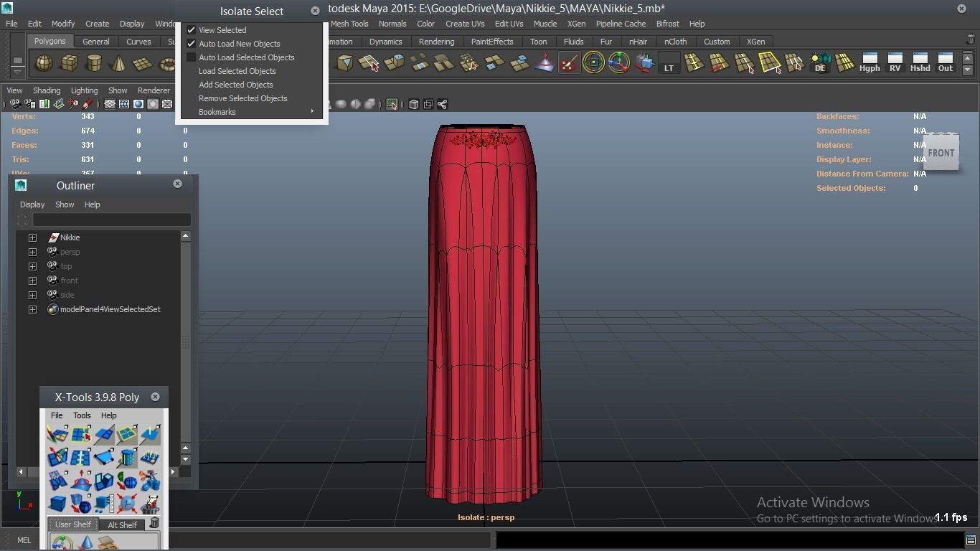Close the Isolate Select tear-off menu

click(315, 11)
